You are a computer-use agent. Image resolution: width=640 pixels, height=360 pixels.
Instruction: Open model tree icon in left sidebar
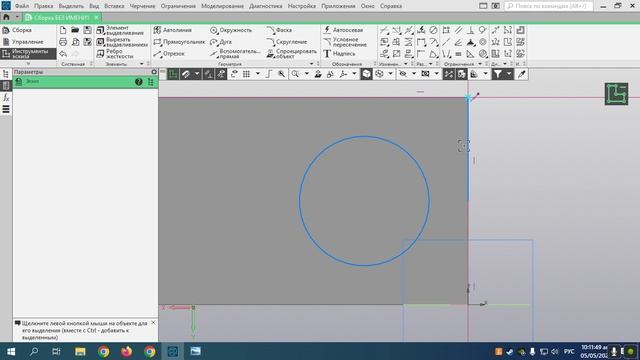pos(6,74)
